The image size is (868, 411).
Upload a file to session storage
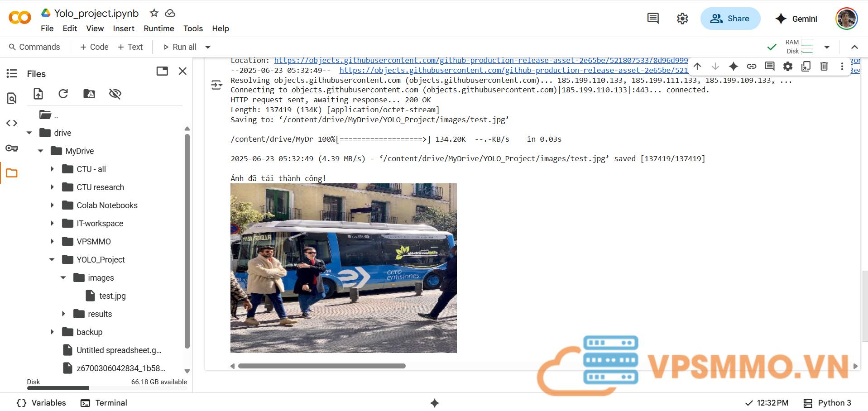(x=38, y=94)
